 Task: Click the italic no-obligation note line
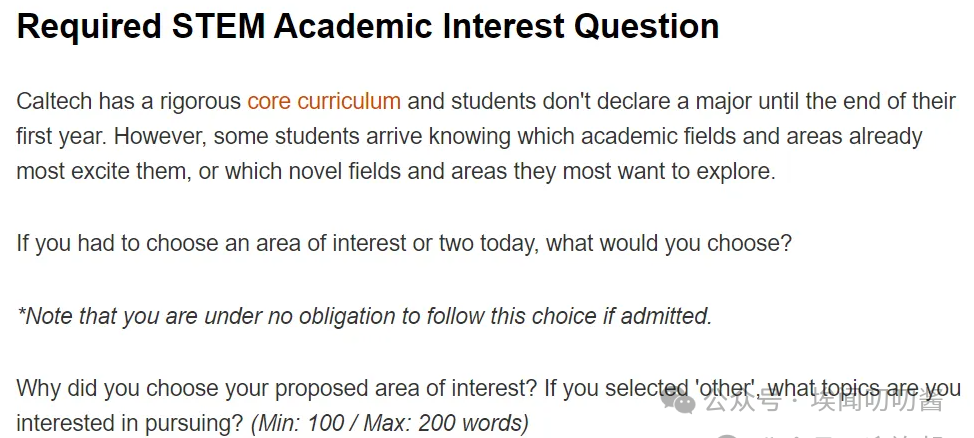pyautogui.click(x=364, y=316)
